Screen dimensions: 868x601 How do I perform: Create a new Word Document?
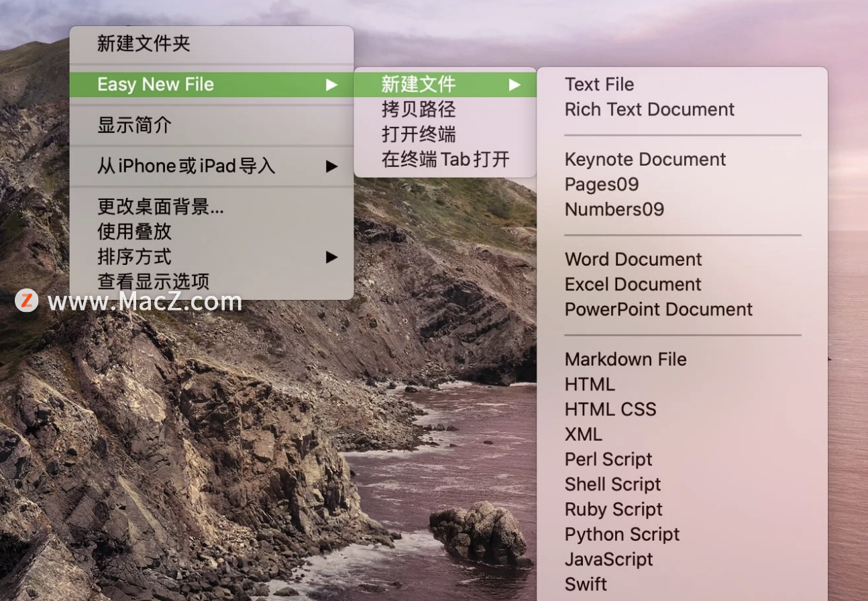682,260
